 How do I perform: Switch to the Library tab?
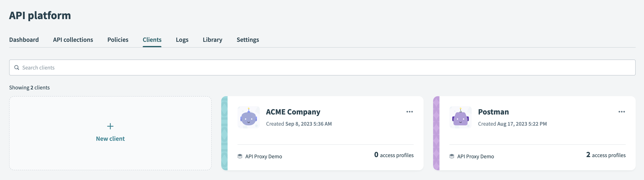tap(212, 40)
